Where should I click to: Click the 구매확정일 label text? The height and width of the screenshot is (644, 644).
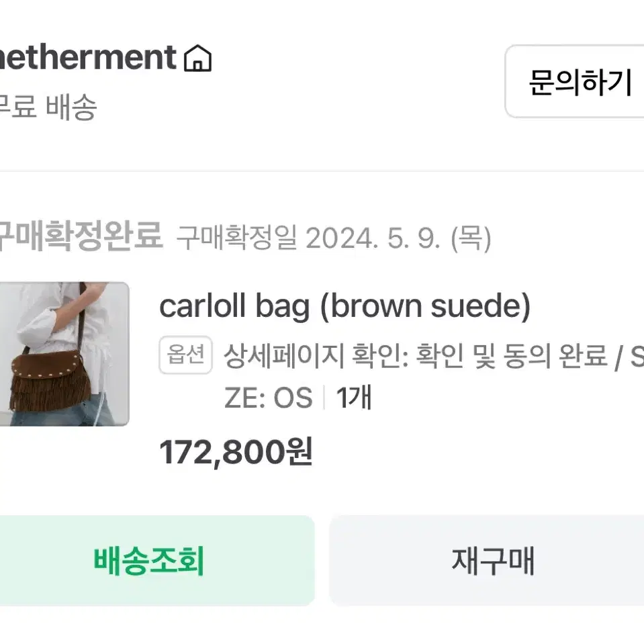click(236, 238)
